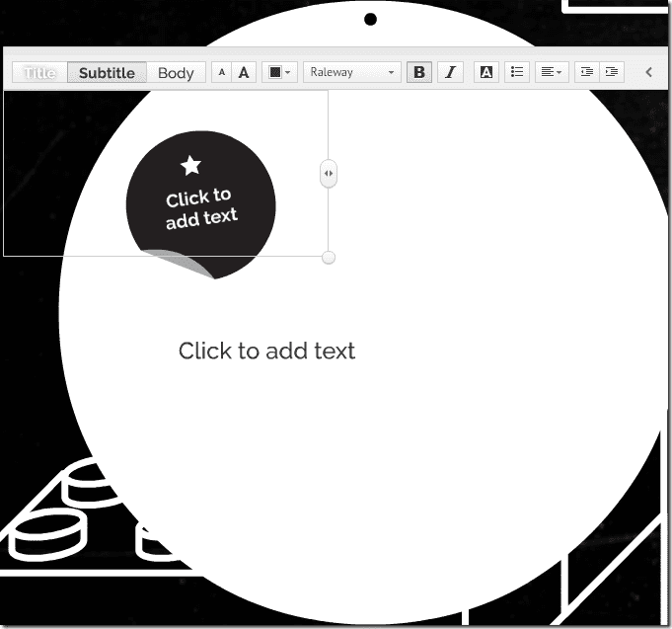This screenshot has height=629, width=672.
Task: Select the Title text style
Action: tap(39, 72)
